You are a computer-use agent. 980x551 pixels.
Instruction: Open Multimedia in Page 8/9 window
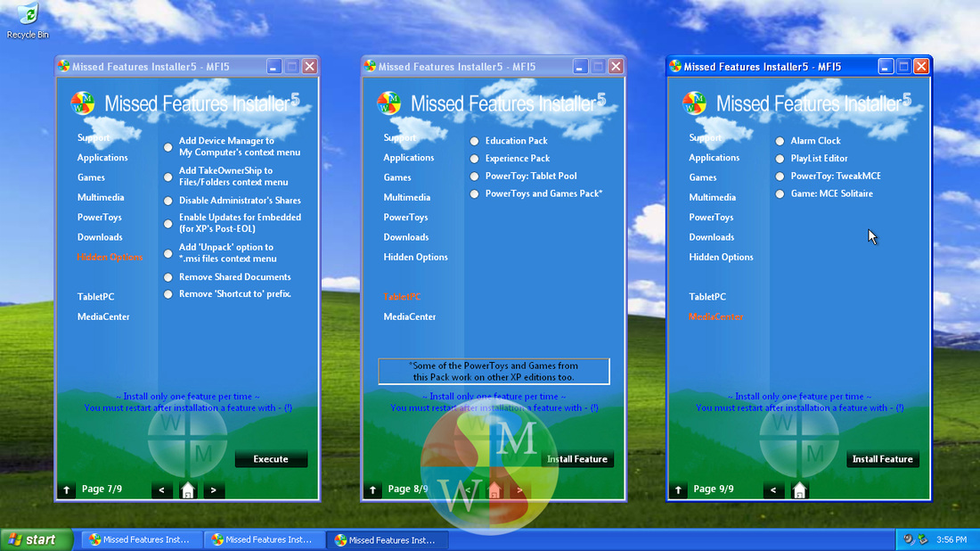[x=407, y=198]
